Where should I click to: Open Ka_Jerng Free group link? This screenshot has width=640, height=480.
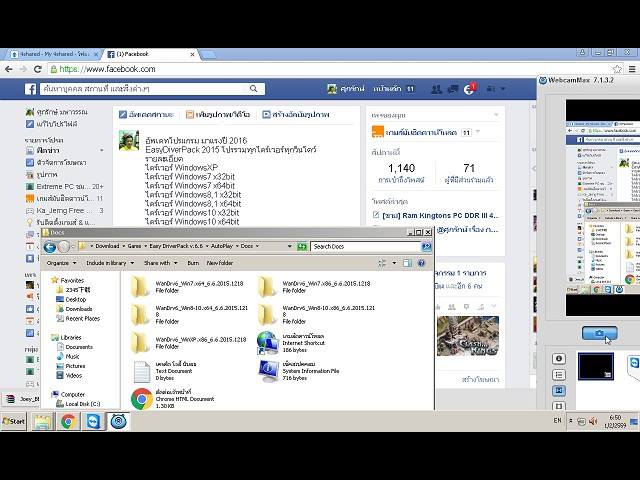(64, 211)
